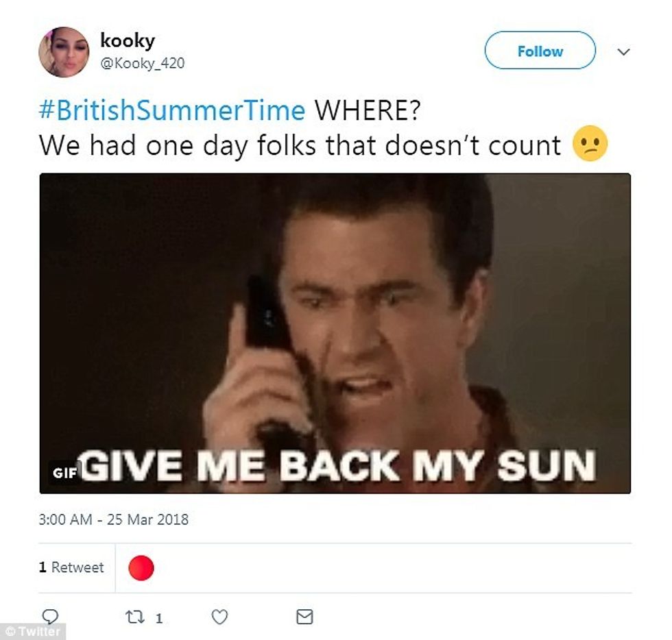The image size is (672, 640).
Task: Open the #BritishSummerTime hashtag
Action: [x=172, y=110]
